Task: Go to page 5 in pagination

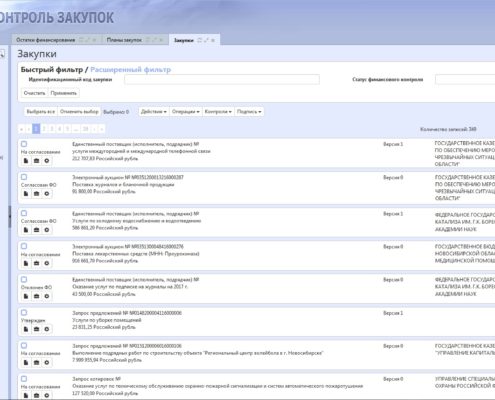Action: 67,129
